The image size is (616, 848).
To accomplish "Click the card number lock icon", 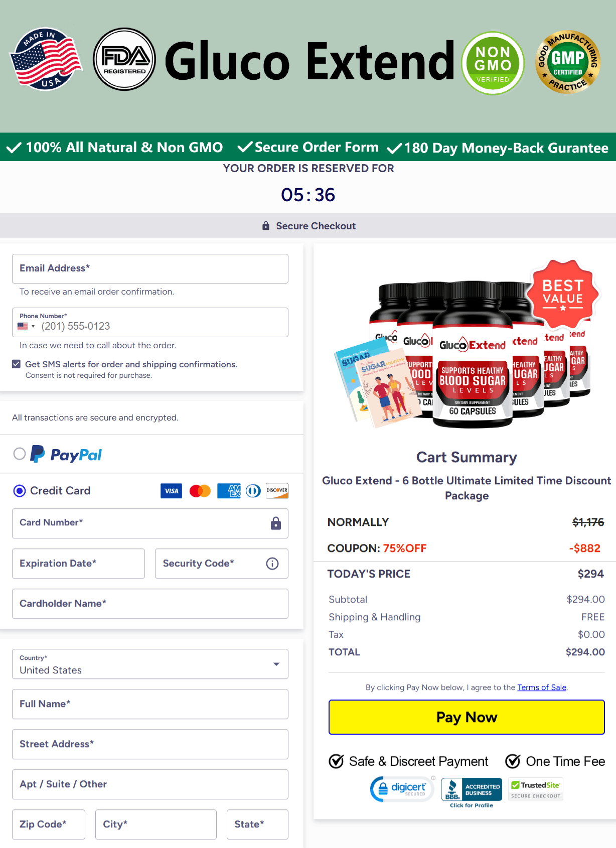I will click(x=276, y=523).
